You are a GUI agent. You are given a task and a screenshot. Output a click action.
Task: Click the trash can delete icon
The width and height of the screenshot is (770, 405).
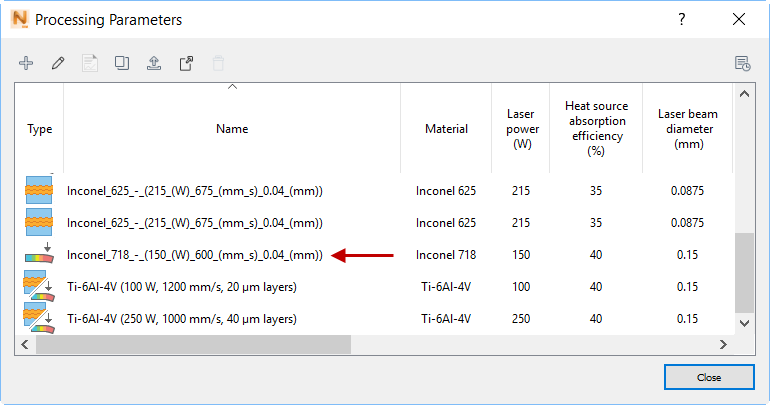(218, 63)
